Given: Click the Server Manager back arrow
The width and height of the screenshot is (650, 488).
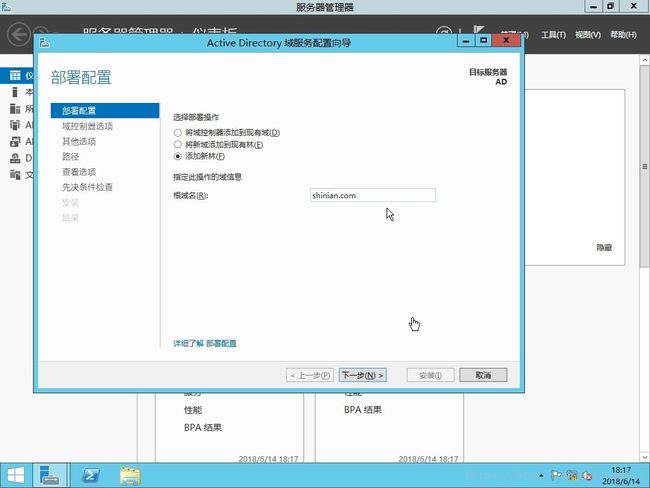Looking at the screenshot, I should coord(19,34).
